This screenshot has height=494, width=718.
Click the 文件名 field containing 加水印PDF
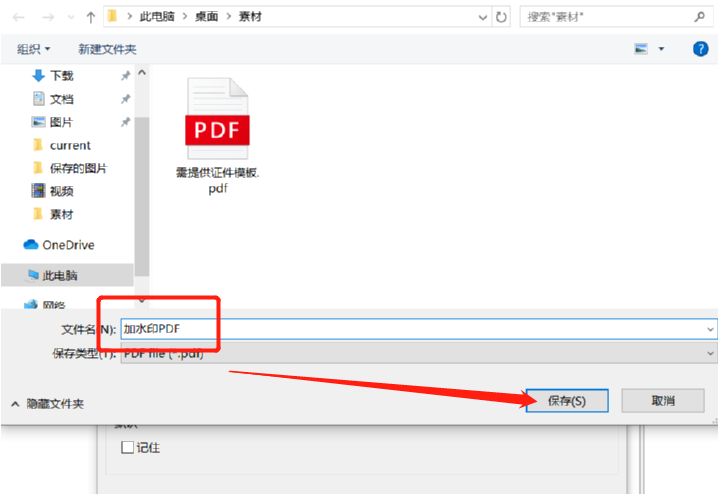click(x=418, y=329)
